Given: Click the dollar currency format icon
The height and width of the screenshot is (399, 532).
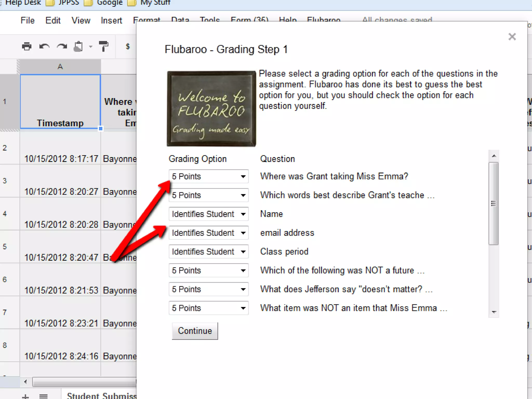Looking at the screenshot, I should pos(128,46).
